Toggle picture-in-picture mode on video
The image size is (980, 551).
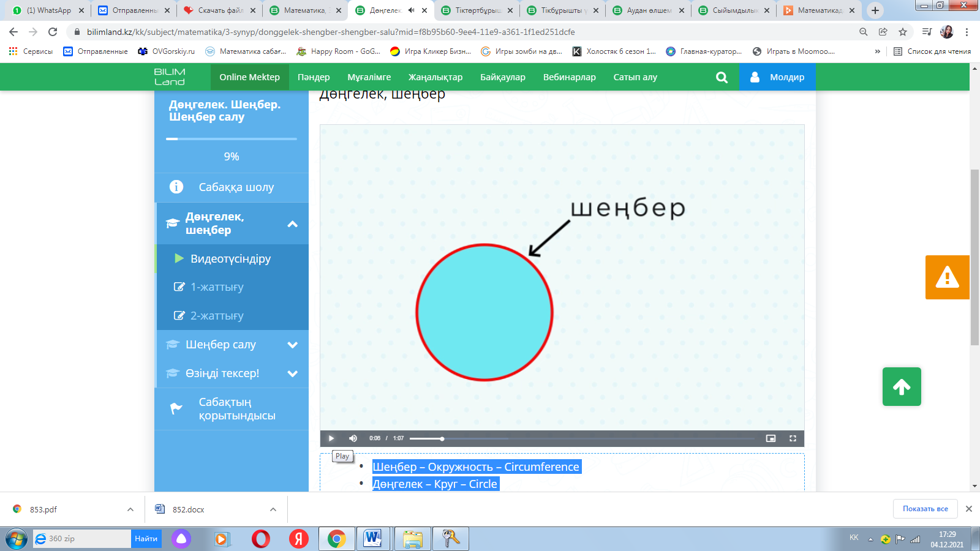tap(771, 438)
